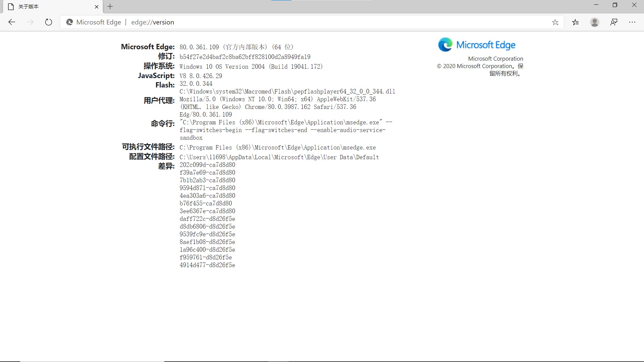Viewport: 644px width, 362px height.
Task: Go back with the back arrow
Action: pos(12,22)
